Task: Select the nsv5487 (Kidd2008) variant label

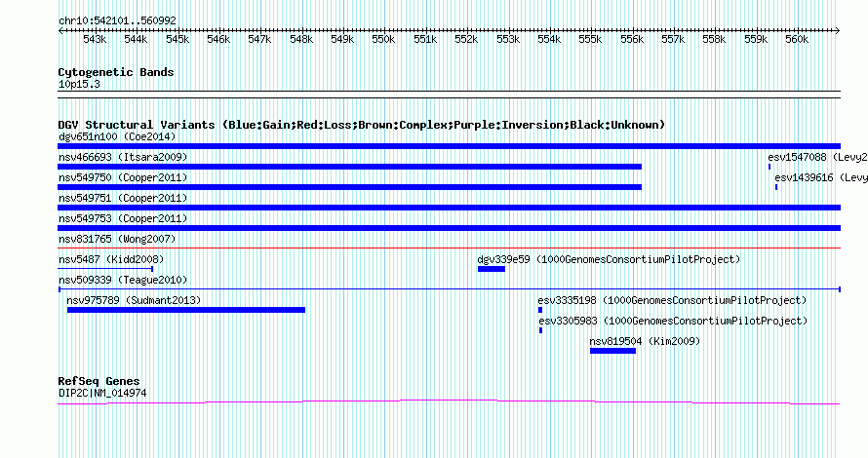Action: [111, 259]
